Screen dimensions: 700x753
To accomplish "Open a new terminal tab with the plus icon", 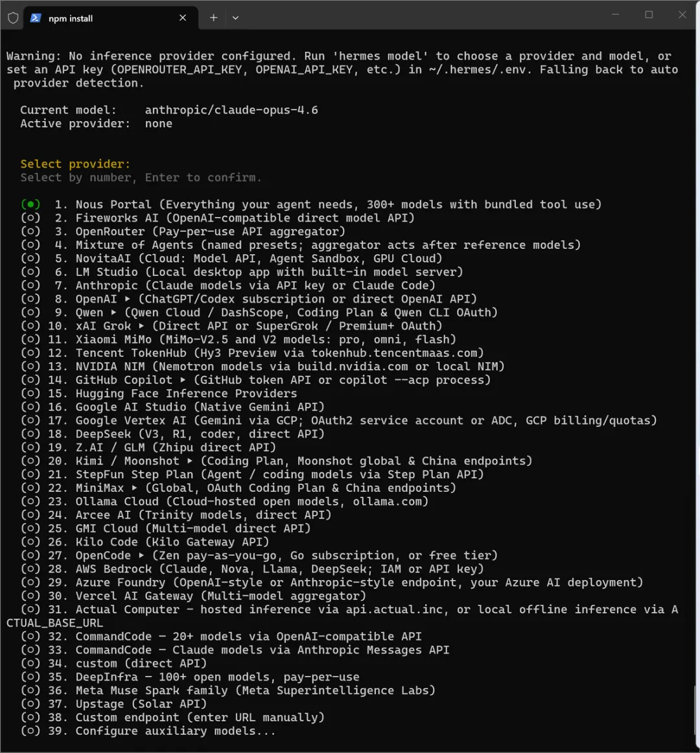I will [214, 17].
